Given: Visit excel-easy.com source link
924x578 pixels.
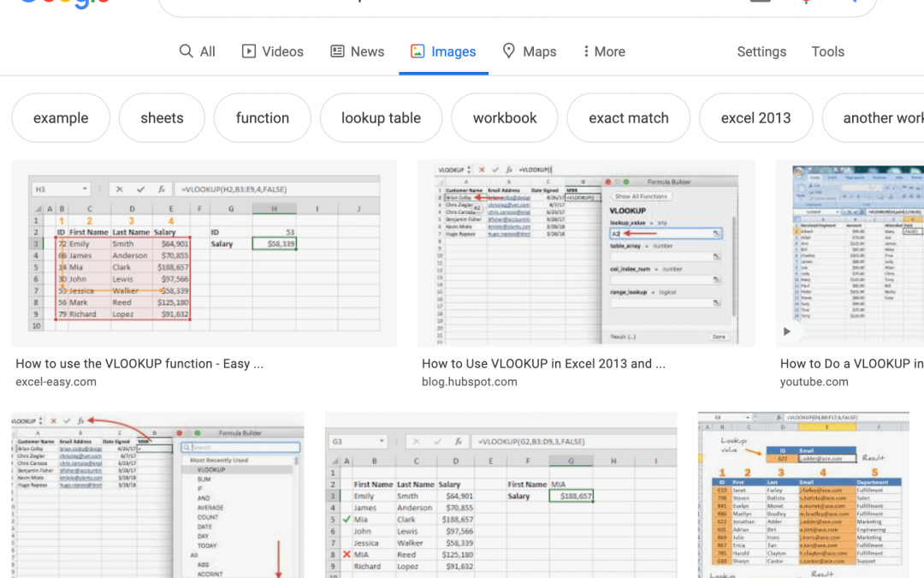Looking at the screenshot, I should pos(56,382).
